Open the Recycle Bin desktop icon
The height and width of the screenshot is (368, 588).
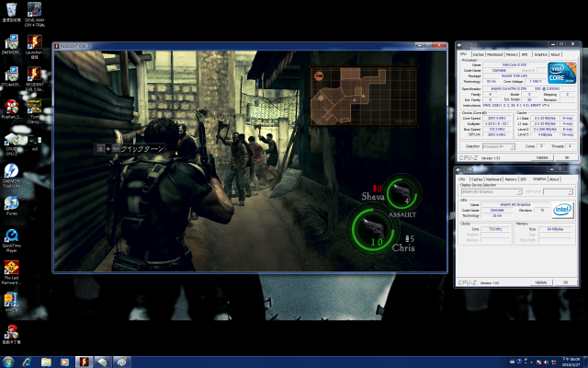coord(12,12)
